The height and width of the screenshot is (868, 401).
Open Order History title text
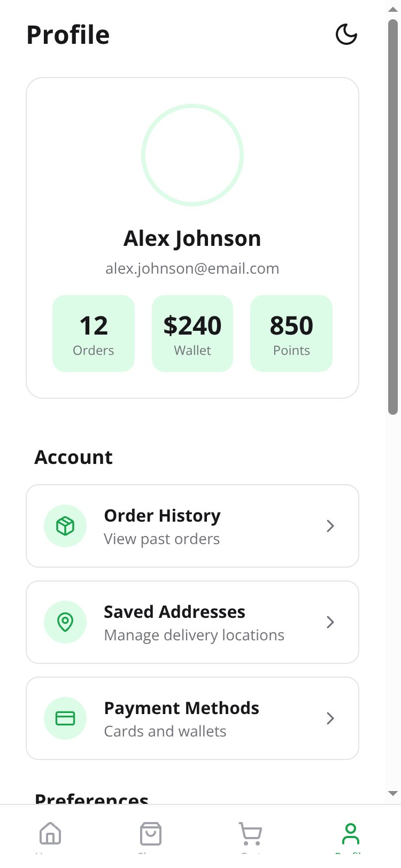point(162,516)
